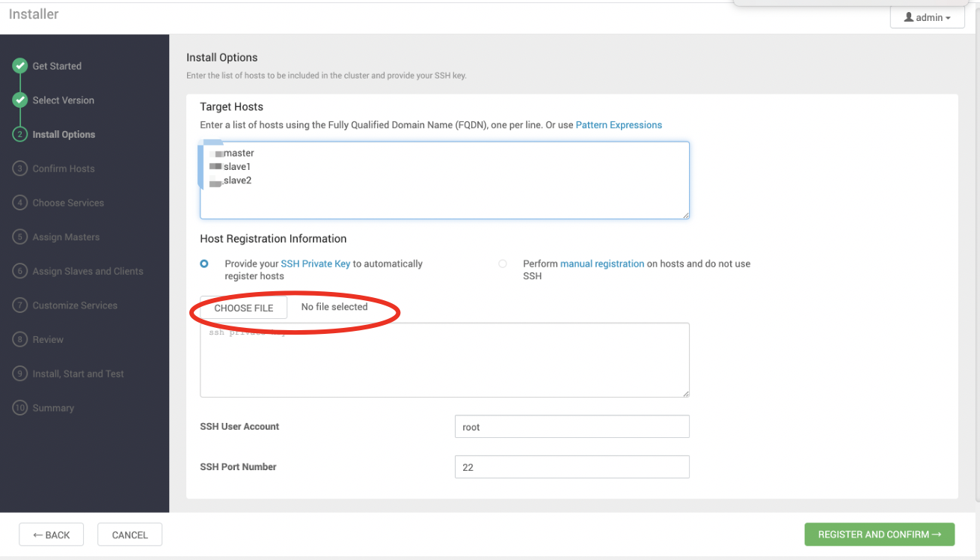Select the manual registration radio option

tap(503, 264)
